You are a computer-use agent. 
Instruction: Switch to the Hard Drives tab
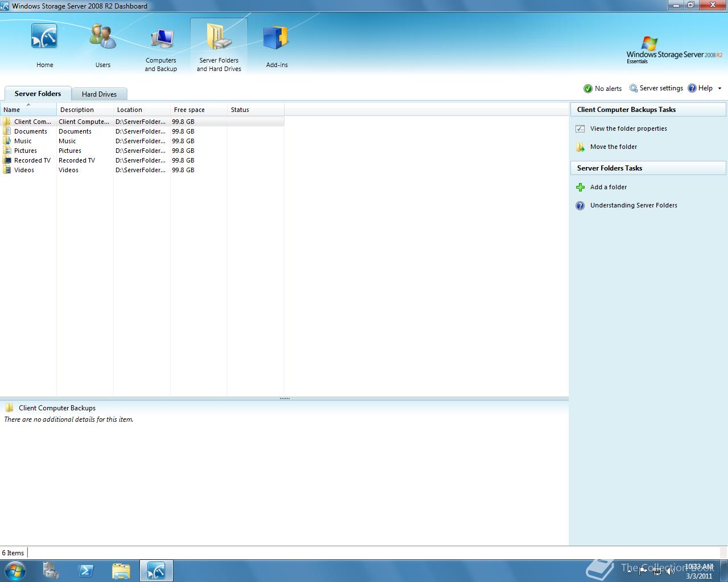[x=99, y=94]
